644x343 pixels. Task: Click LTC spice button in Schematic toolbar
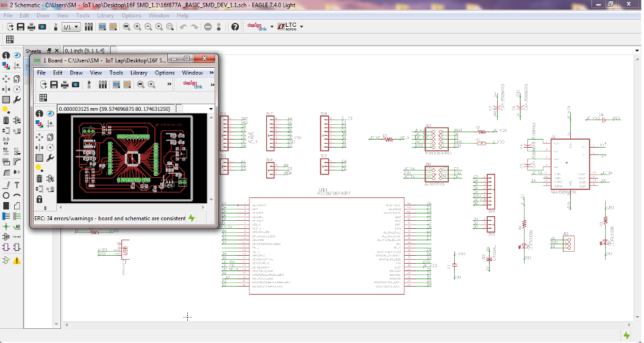coord(287,27)
